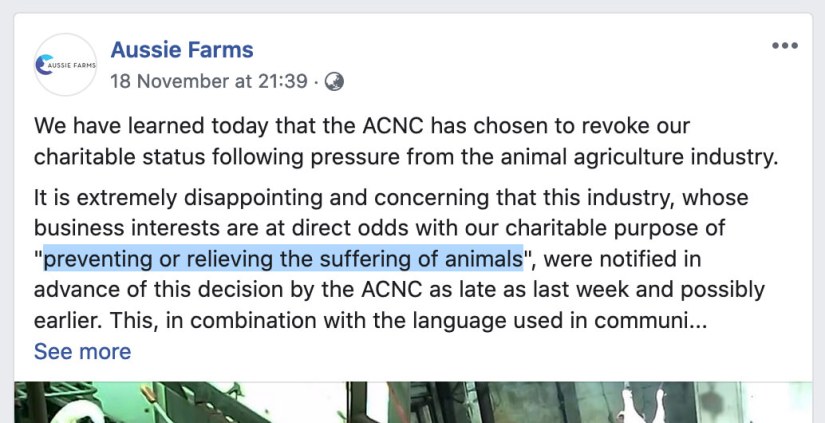Open the Aussie Farms page name link

coord(181,49)
